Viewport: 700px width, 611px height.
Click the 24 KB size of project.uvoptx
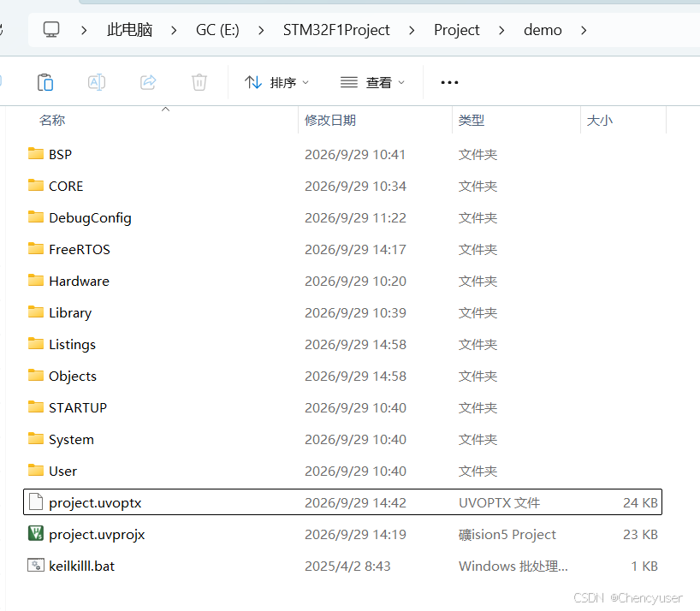[x=640, y=502]
